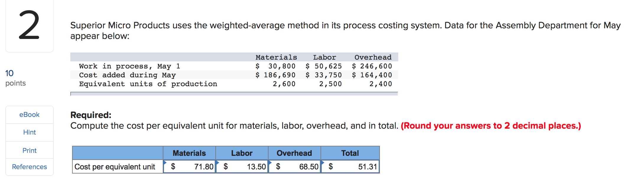Click the 'Labor' answer table header
Screen dimensions: 644x193
[242, 153]
